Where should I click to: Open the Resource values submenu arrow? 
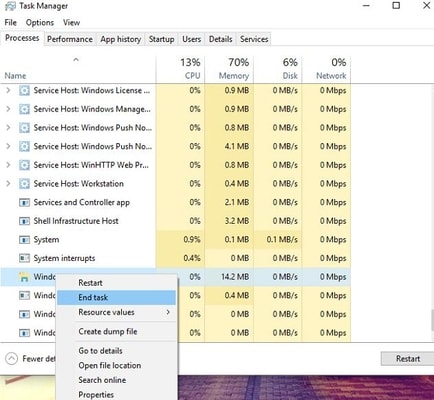point(168,312)
